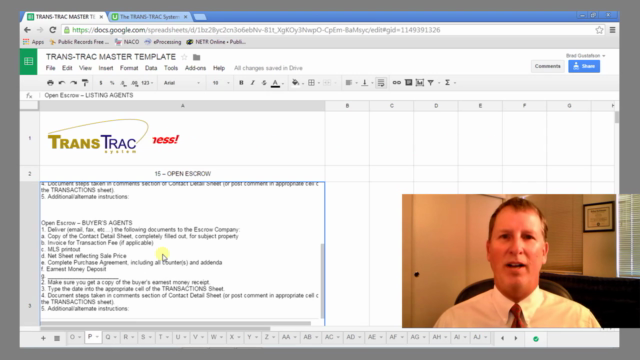The width and height of the screenshot is (640, 360).
Task: Switch to sheet tab Q
Action: [108, 337]
